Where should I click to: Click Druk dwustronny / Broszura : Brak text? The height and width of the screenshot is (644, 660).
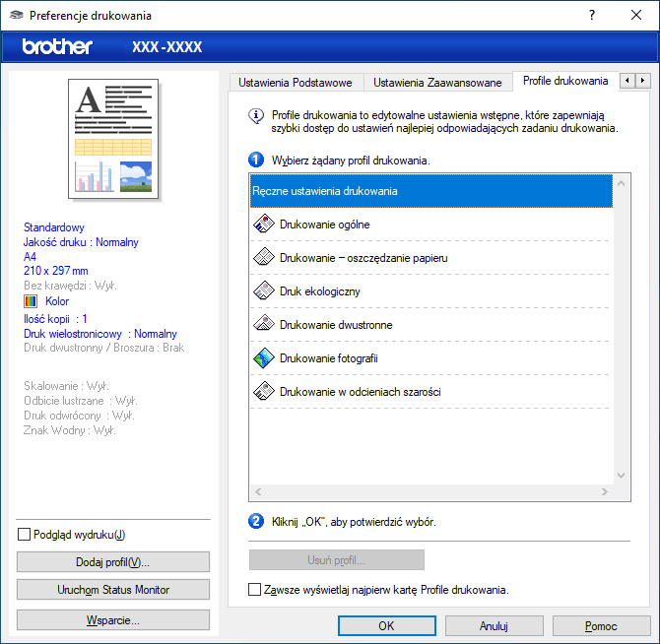tap(104, 348)
